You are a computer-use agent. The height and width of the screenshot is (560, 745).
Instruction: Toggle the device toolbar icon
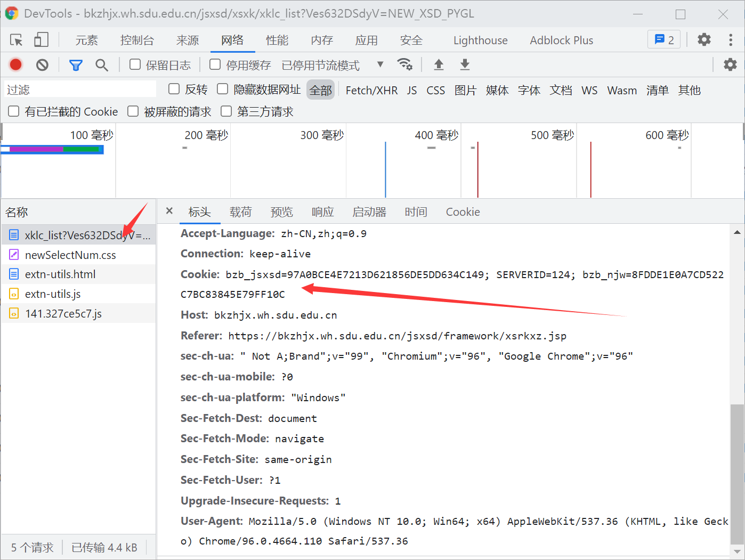coord(41,40)
